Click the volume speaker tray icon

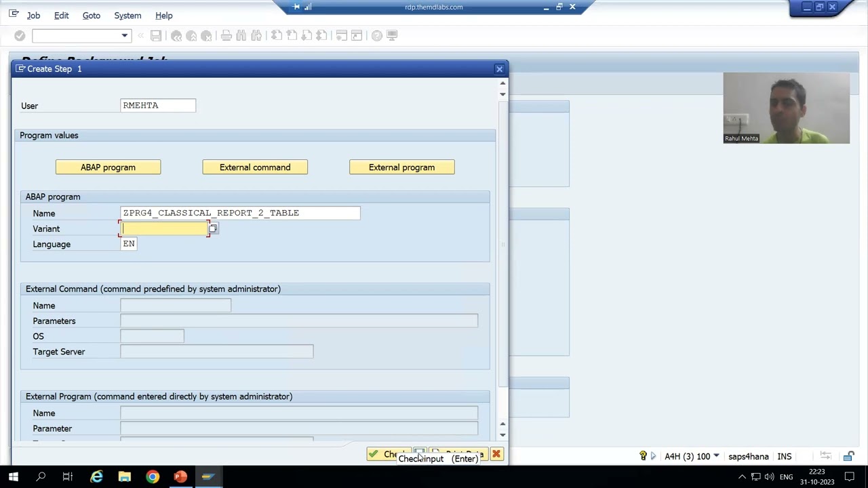(x=770, y=476)
